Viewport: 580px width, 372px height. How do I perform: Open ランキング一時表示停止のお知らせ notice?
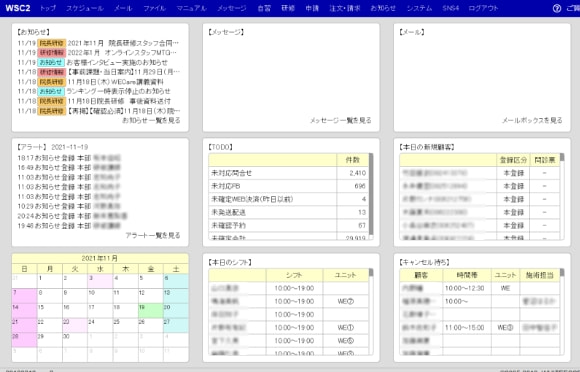[118, 91]
